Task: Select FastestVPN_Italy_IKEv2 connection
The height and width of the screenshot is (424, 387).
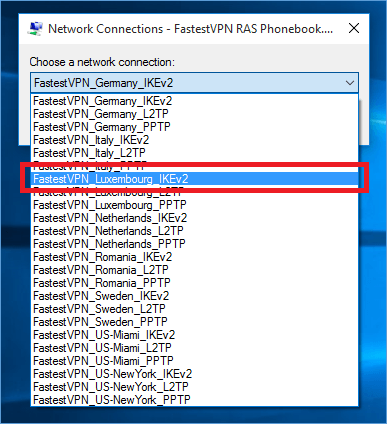Action: click(194, 140)
